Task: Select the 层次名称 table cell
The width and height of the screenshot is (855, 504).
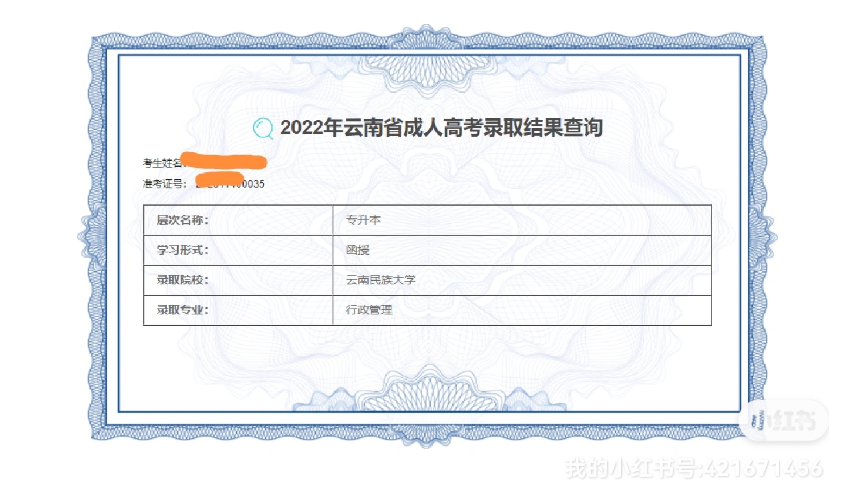Action: click(x=238, y=220)
